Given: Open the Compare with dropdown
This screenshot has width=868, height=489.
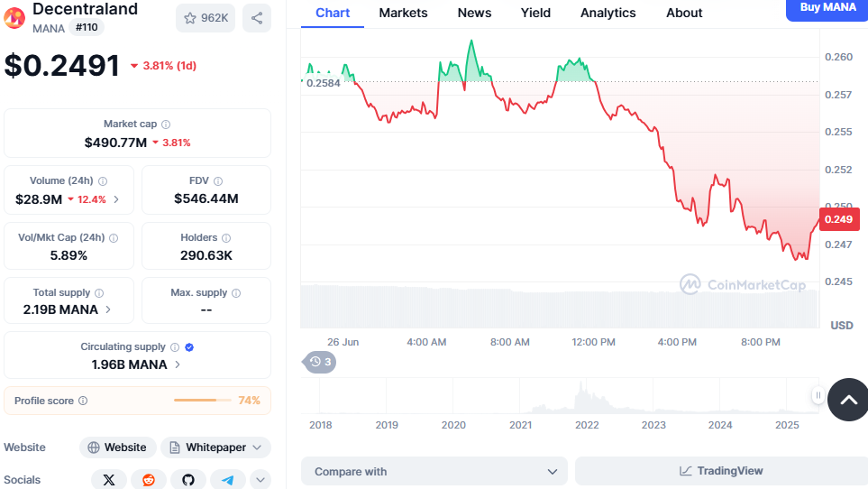Looking at the screenshot, I should coord(434,472).
